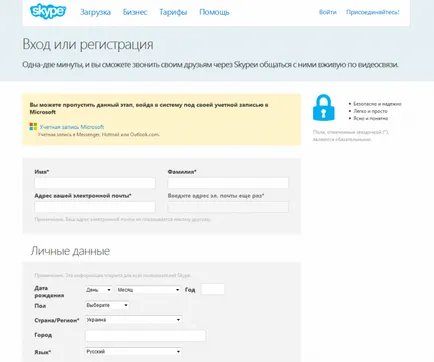Open the Учетная запись Microsoft link
The image size is (434, 362).
[x=72, y=127]
